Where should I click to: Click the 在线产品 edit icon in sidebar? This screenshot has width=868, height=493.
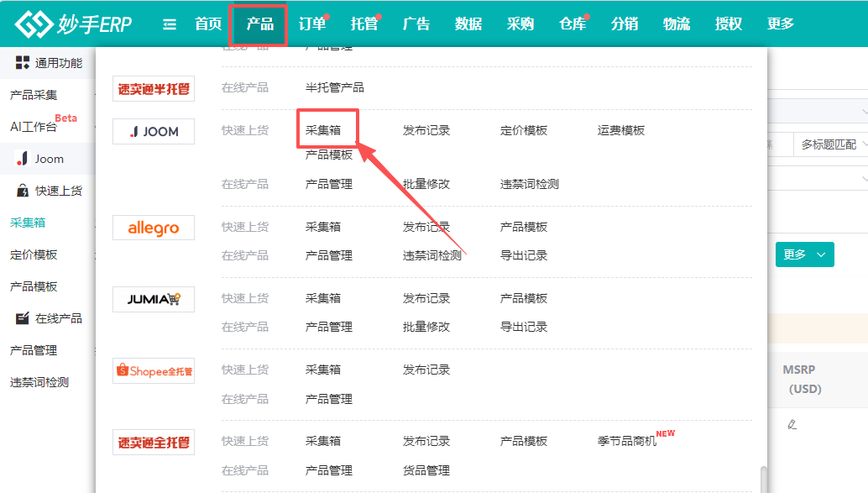pyautogui.click(x=22, y=318)
